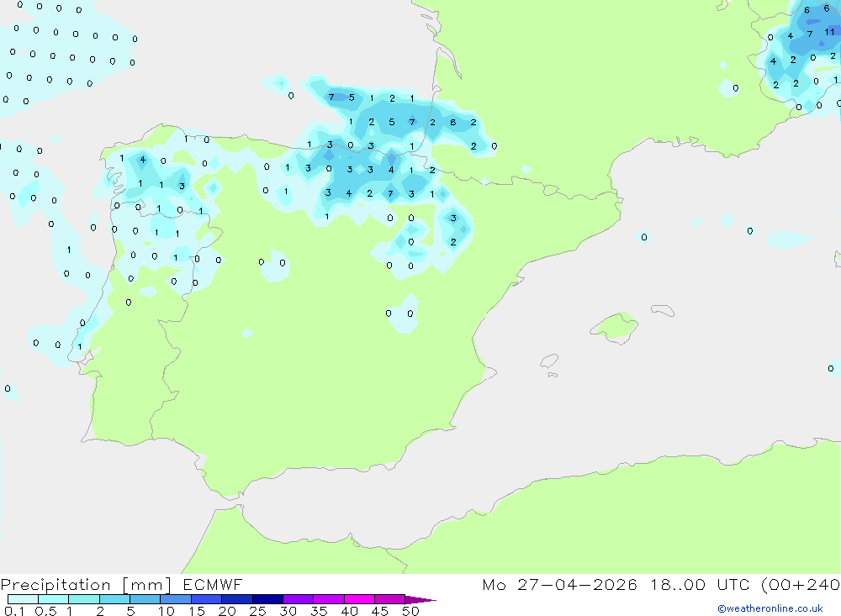This screenshot has width=841, height=616.
Task: Click the 40–45 mm legend swatch
Action: 359,599
